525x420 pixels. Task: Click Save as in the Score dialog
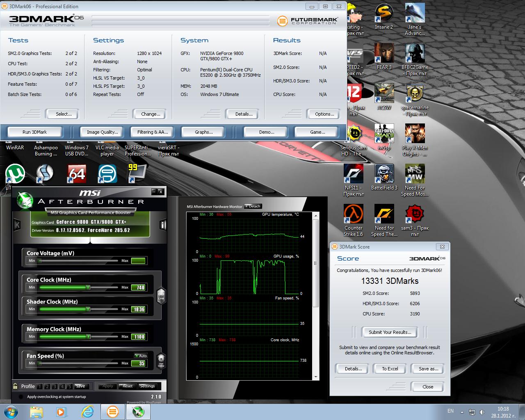point(428,369)
